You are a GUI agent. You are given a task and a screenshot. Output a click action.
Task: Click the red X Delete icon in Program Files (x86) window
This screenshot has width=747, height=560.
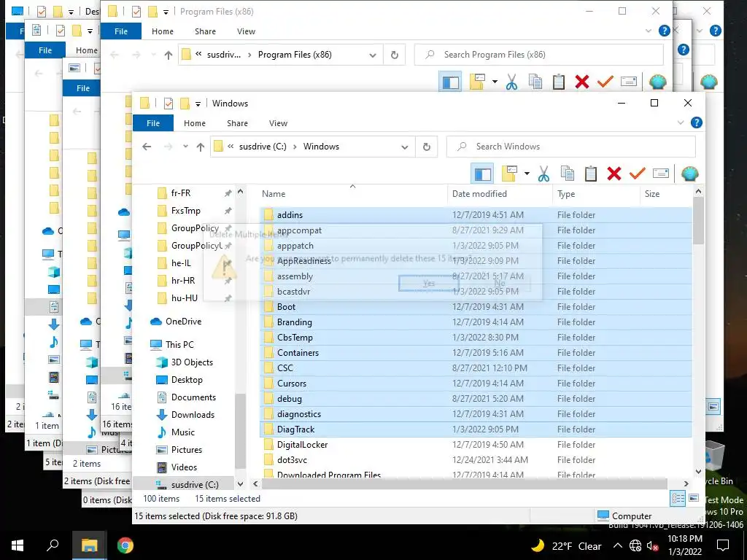coord(581,82)
